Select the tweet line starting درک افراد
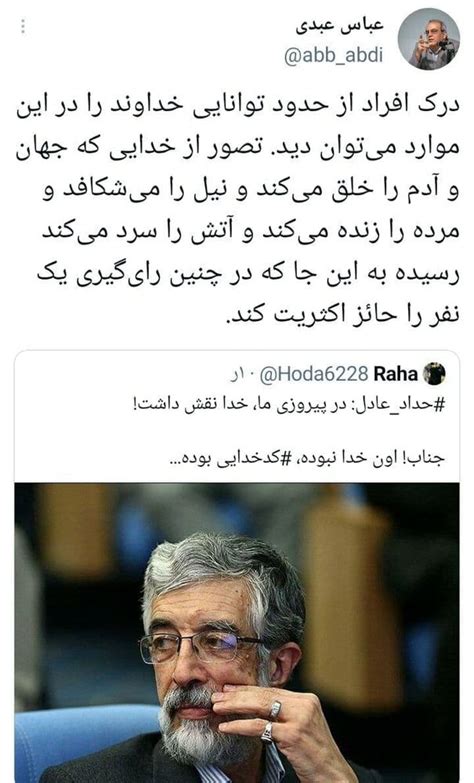 click(238, 105)
